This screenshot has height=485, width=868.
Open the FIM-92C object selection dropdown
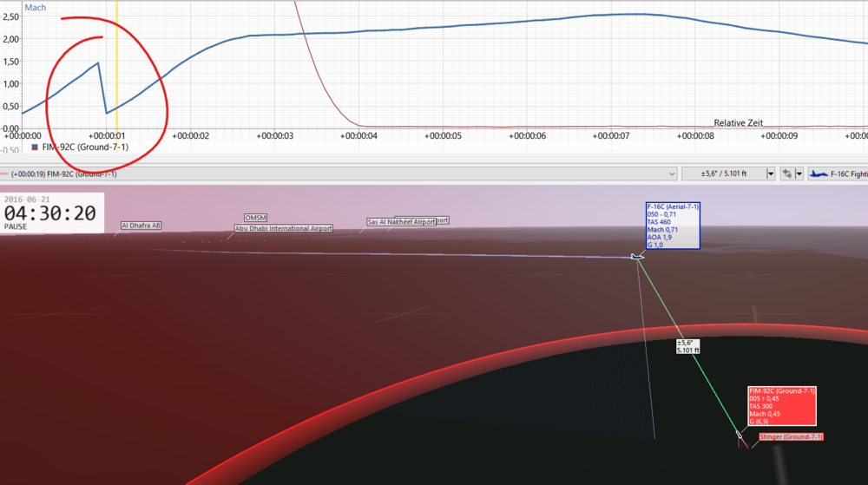pyautogui.click(x=339, y=174)
